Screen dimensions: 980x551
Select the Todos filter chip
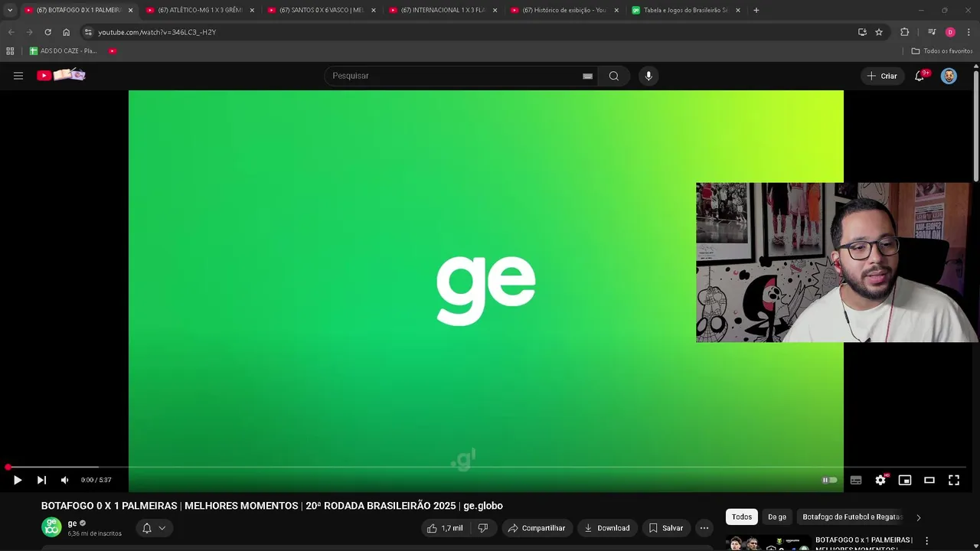742,517
